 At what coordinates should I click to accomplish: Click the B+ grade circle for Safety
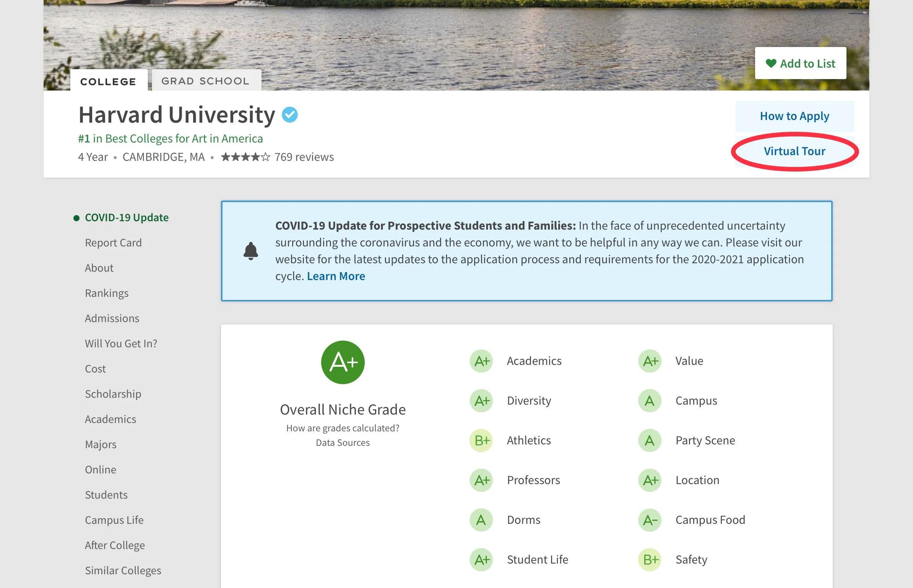pos(650,560)
